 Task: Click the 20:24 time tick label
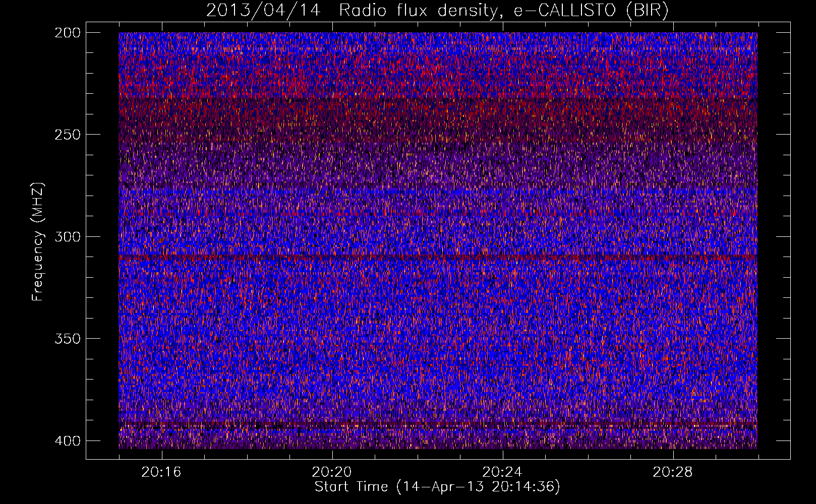(502, 472)
